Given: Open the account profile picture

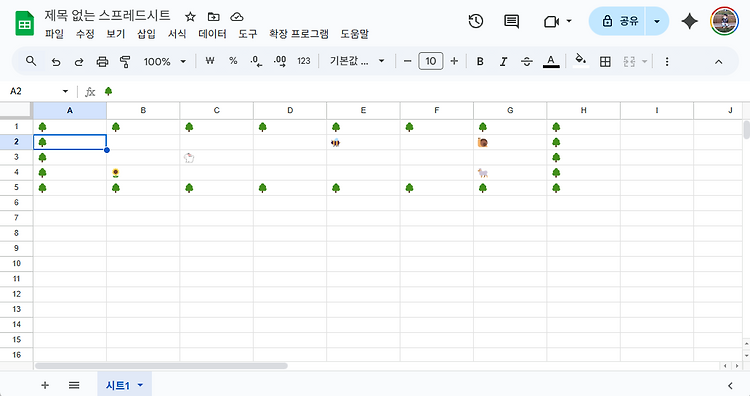Looking at the screenshot, I should tap(724, 21).
